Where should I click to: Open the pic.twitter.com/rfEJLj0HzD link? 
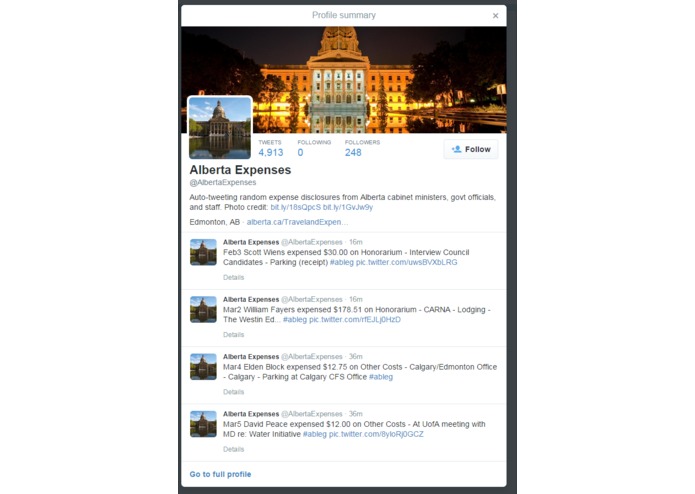coord(355,319)
